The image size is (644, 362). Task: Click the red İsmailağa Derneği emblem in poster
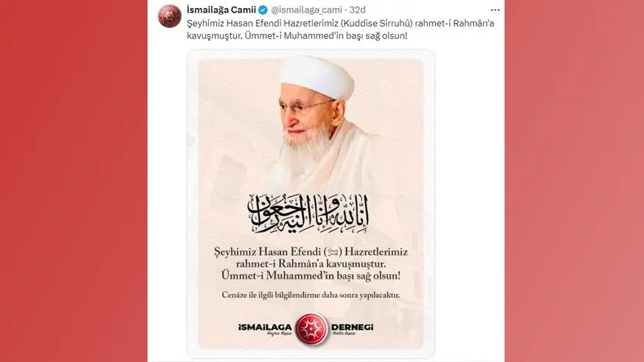click(x=311, y=329)
